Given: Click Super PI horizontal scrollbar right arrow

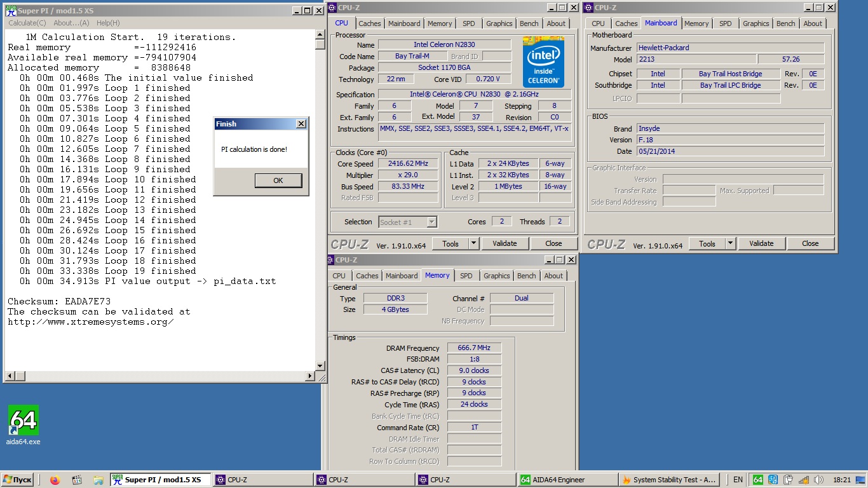Looking at the screenshot, I should pyautogui.click(x=311, y=376).
